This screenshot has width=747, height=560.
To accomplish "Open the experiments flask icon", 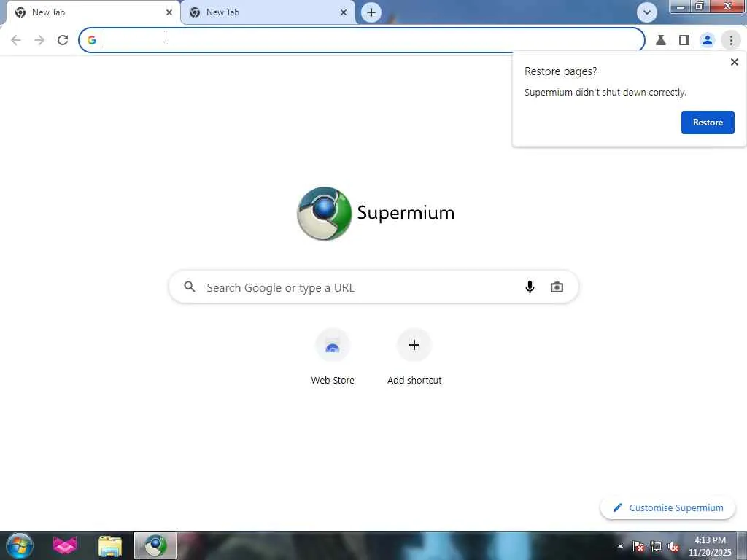I will click(661, 41).
